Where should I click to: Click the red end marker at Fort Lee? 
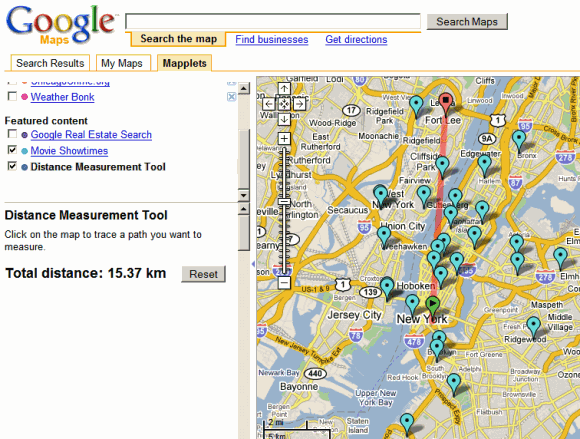pyautogui.click(x=446, y=102)
